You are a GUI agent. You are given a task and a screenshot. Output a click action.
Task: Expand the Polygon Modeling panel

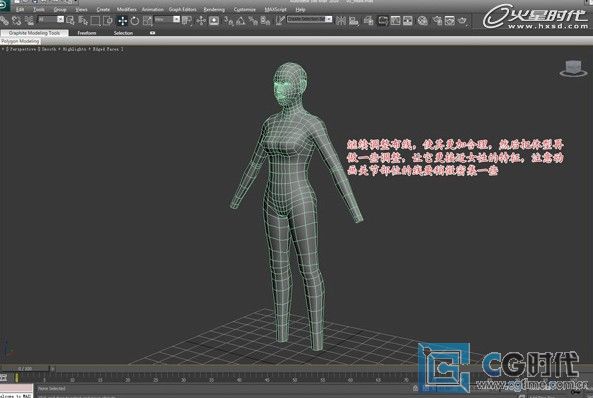pos(20,41)
